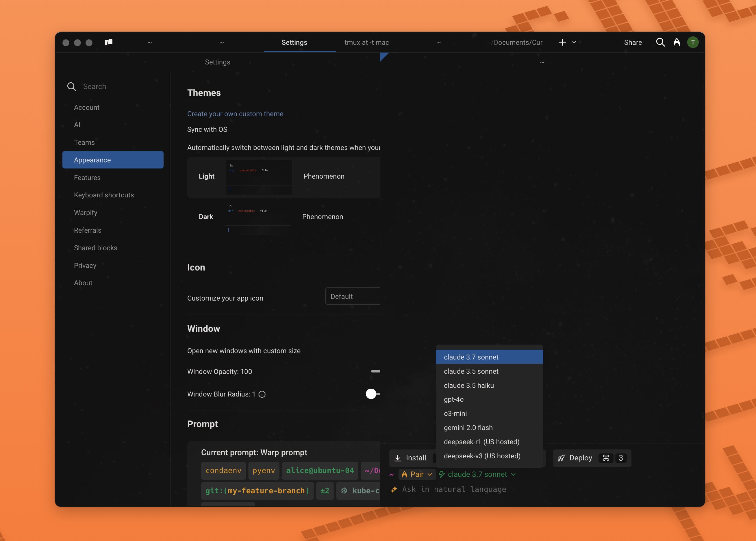The width and height of the screenshot is (756, 541).
Task: Open the search magnifier in title bar
Action: pos(660,42)
